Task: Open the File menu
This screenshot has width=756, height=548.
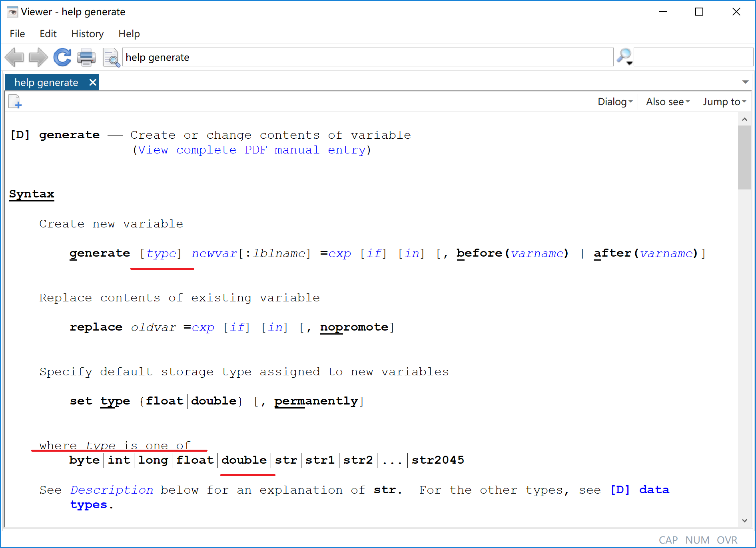Action: [17, 34]
